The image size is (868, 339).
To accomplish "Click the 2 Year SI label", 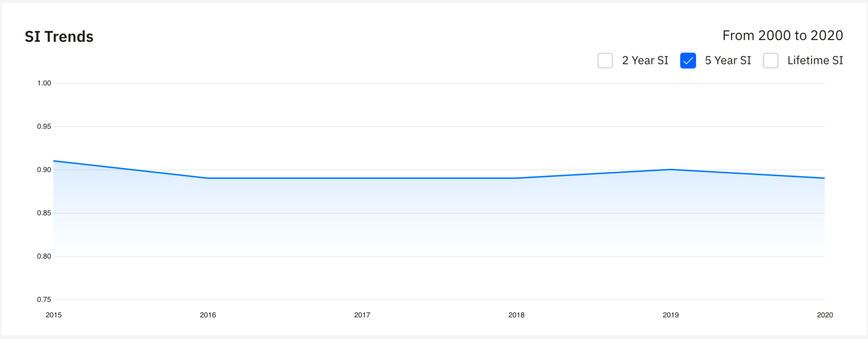I will [x=644, y=60].
